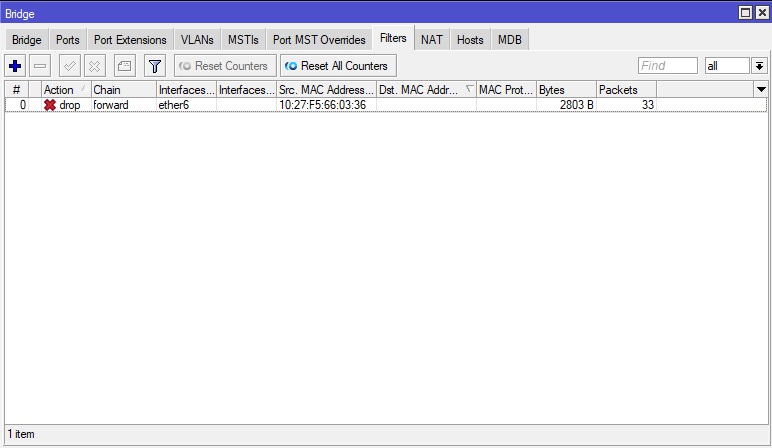Close the Bridge window
772x448 pixels.
[x=762, y=12]
